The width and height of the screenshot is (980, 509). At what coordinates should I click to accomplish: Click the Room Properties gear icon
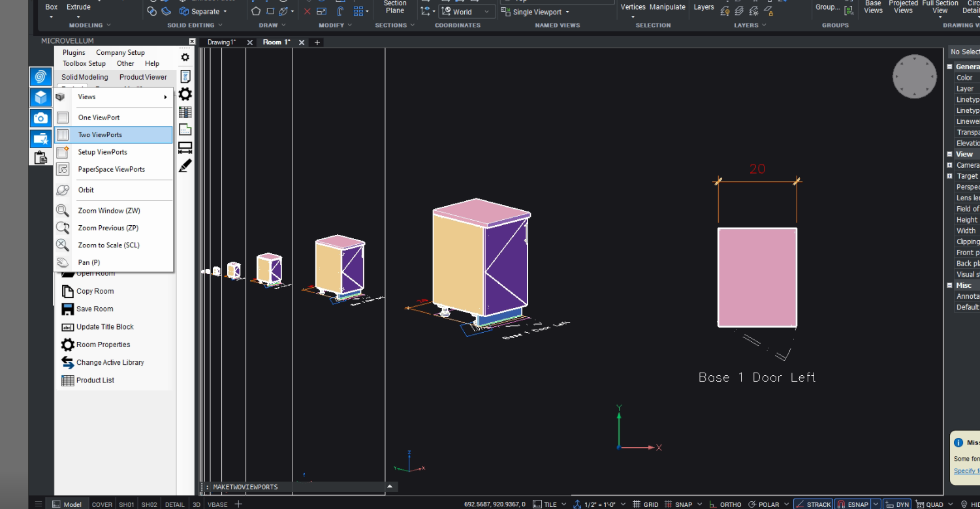point(68,345)
